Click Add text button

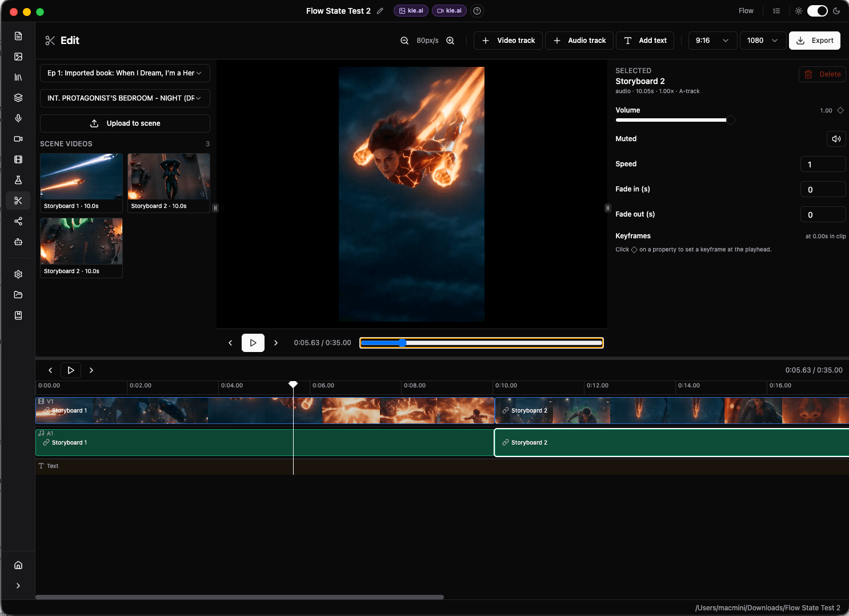coord(645,41)
